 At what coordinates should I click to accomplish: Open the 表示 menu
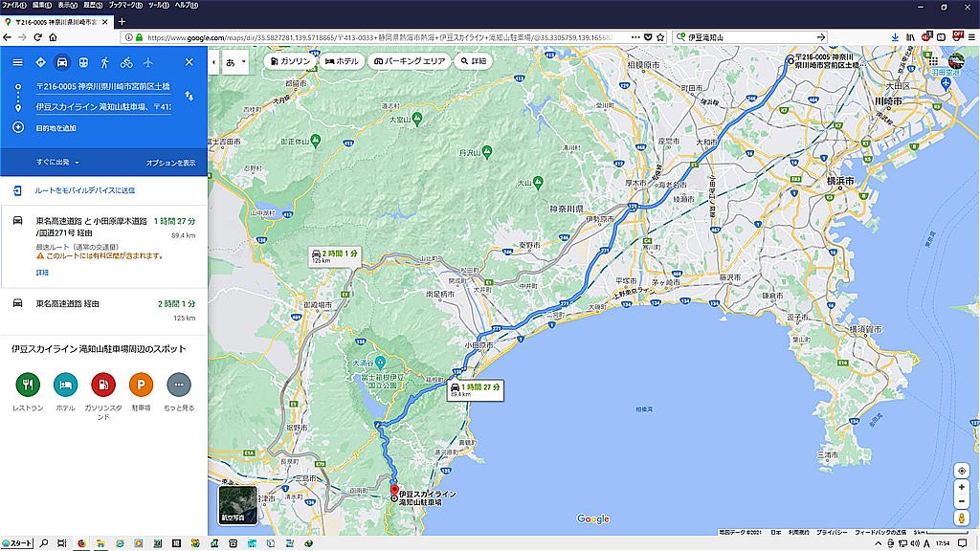click(68, 5)
